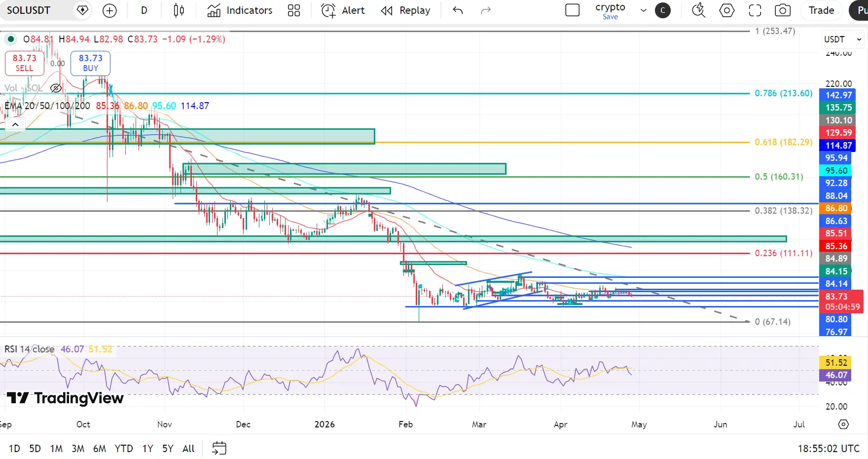Open chart settings hexagon icon

pos(727,10)
